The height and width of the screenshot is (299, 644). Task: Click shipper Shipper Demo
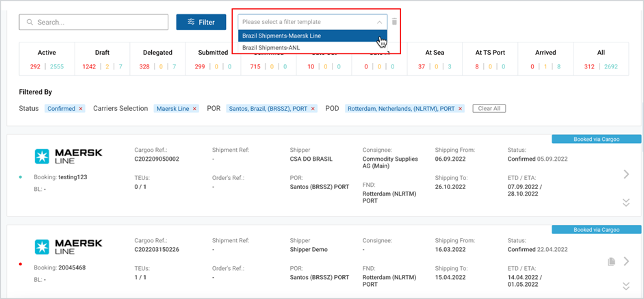tap(309, 249)
